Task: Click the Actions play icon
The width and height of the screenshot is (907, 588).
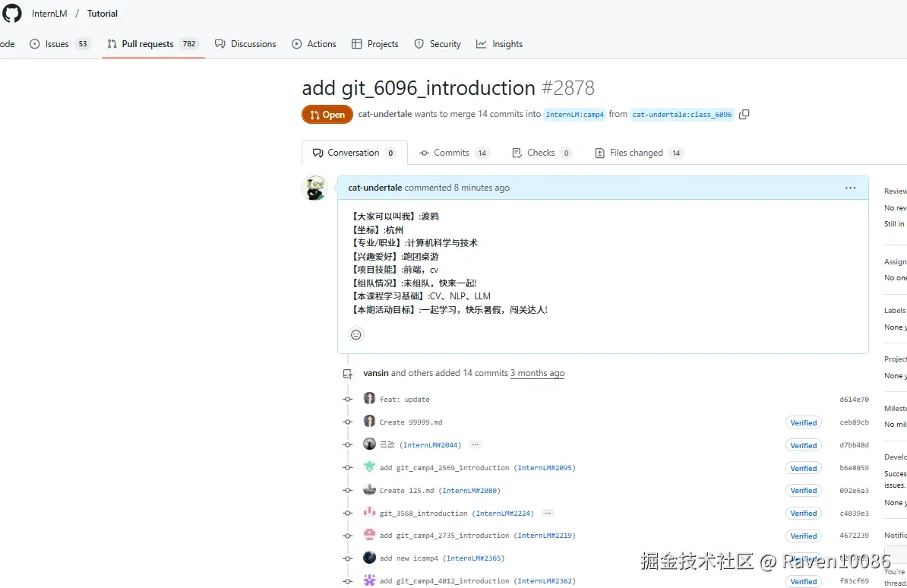Action: [297, 44]
